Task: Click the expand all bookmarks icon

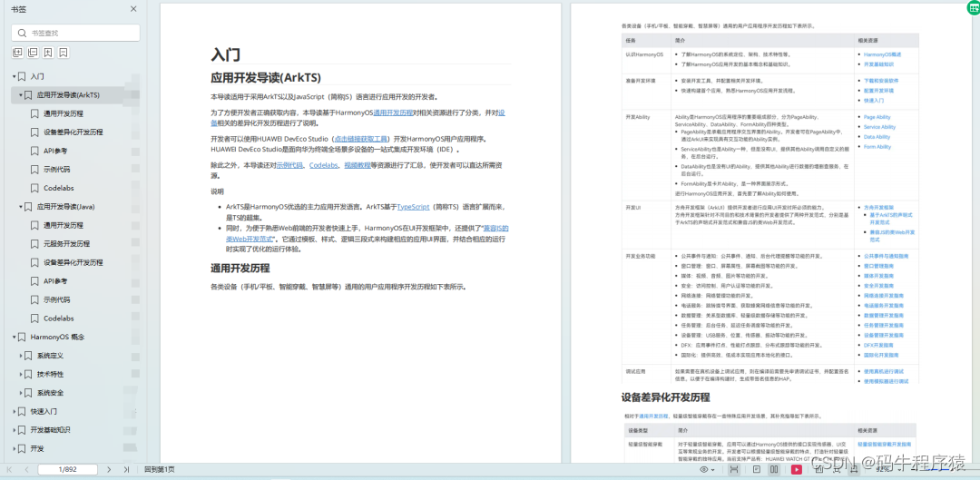Action: tap(17, 54)
